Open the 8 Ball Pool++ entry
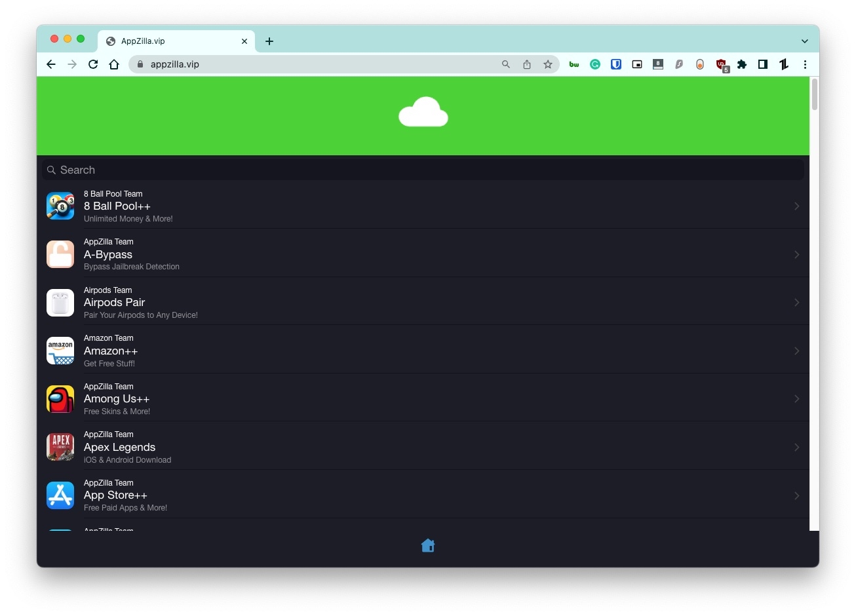The width and height of the screenshot is (856, 616). [x=423, y=206]
